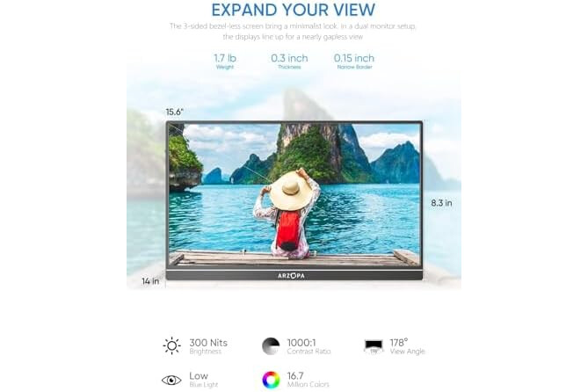Click the 300 Nits brightness text
This screenshot has width=588, height=392.
208,346
